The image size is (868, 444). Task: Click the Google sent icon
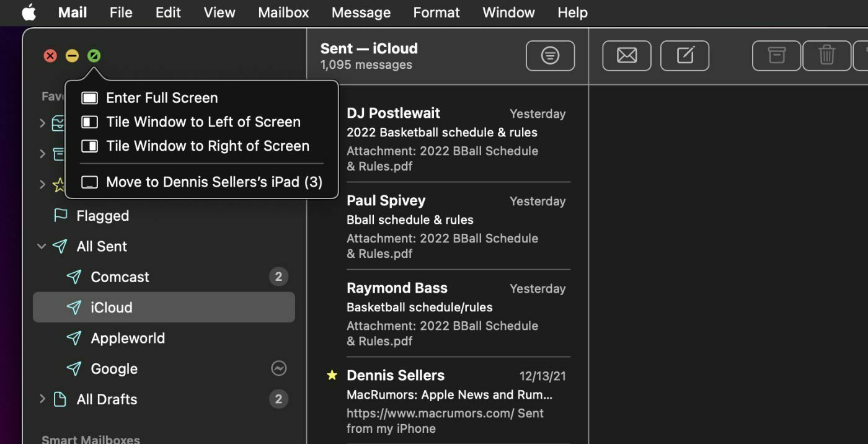[x=74, y=368]
